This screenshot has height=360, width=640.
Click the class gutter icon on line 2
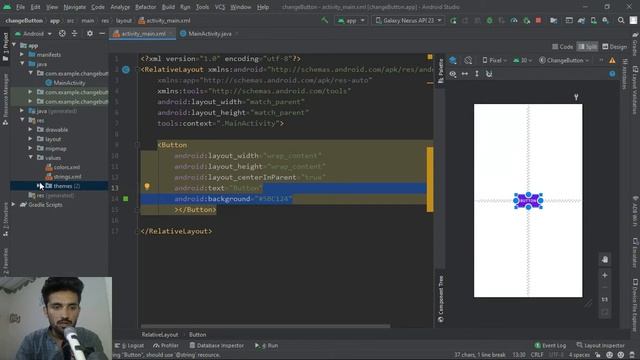pyautogui.click(x=126, y=70)
